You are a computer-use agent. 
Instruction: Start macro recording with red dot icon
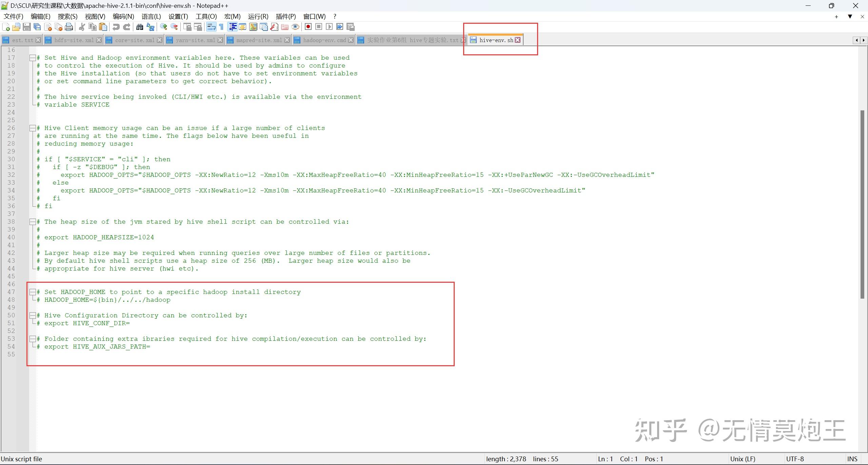pos(308,27)
